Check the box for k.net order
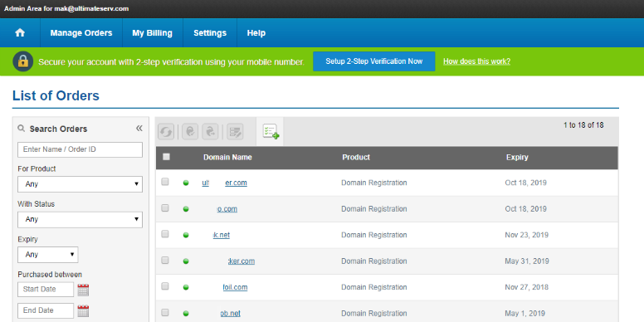 [x=165, y=234]
